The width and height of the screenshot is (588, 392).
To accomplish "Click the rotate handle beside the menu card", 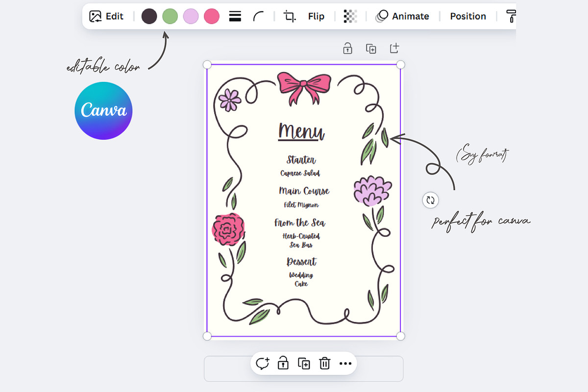I will point(430,200).
